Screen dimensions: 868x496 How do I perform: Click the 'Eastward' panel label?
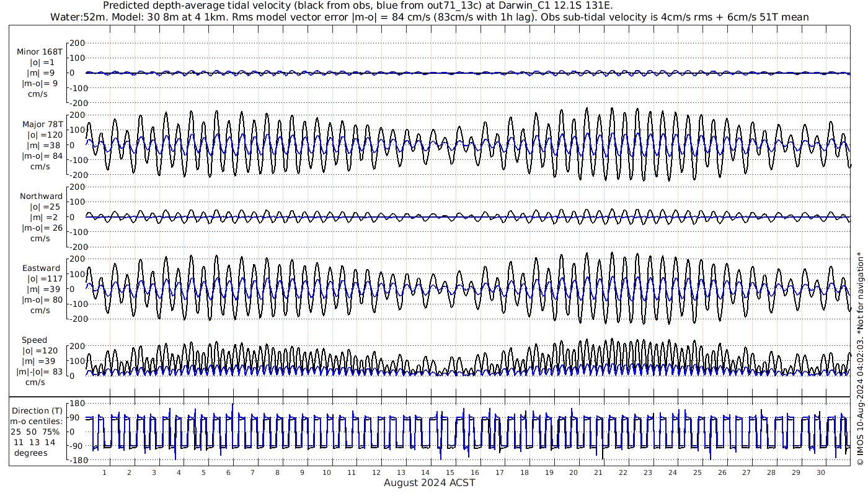point(41,268)
